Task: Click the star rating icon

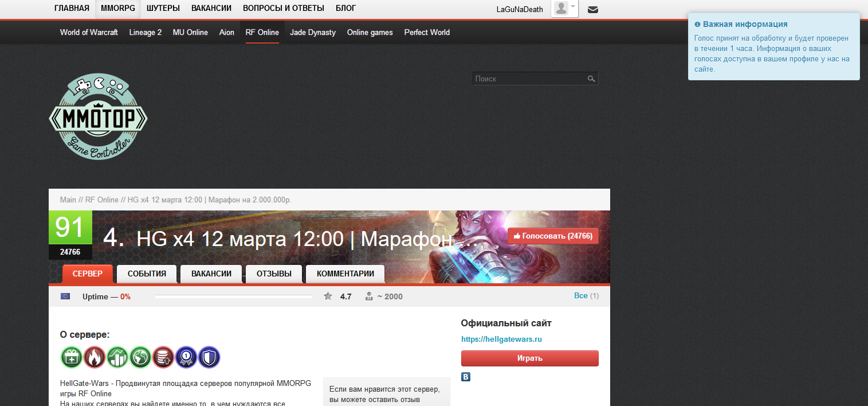Action: click(328, 296)
